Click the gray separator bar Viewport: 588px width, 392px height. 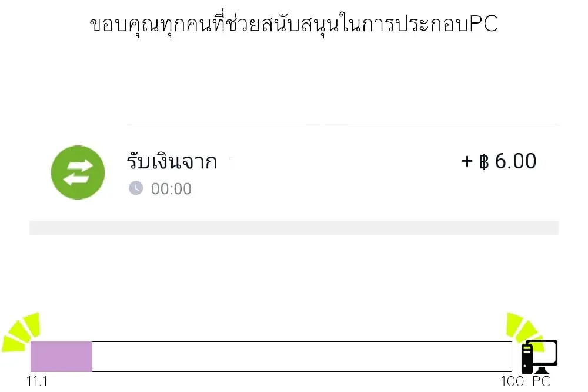[x=294, y=228]
